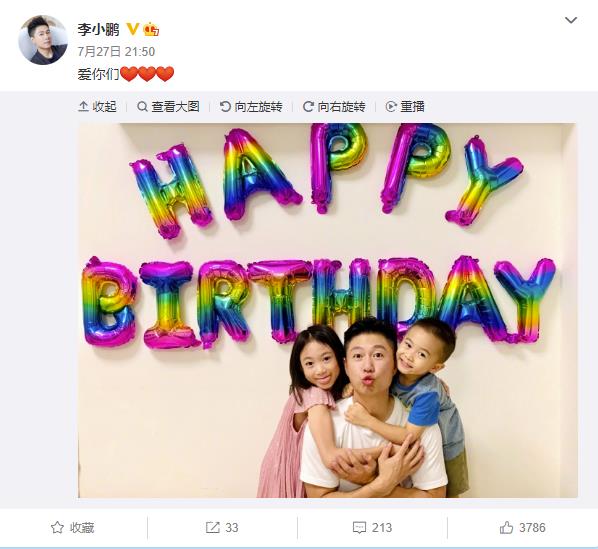598x549 pixels.
Task: Replay the image with 重播
Action: tap(405, 106)
